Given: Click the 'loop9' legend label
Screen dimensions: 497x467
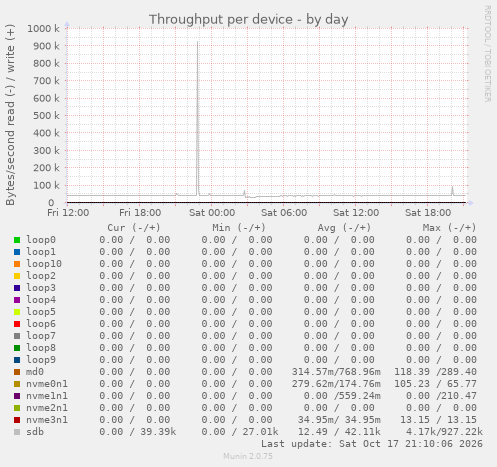Looking at the screenshot, I should click(41, 360).
